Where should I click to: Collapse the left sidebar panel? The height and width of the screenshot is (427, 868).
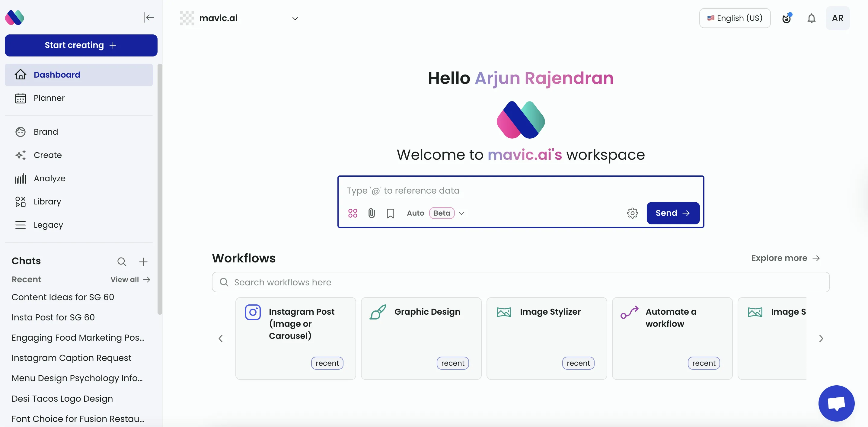tap(148, 18)
